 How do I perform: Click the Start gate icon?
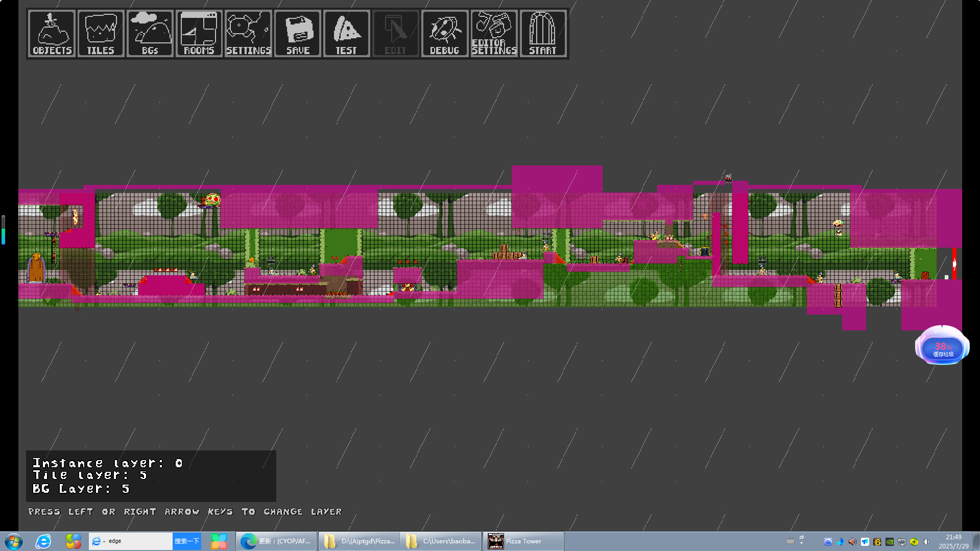(x=542, y=34)
